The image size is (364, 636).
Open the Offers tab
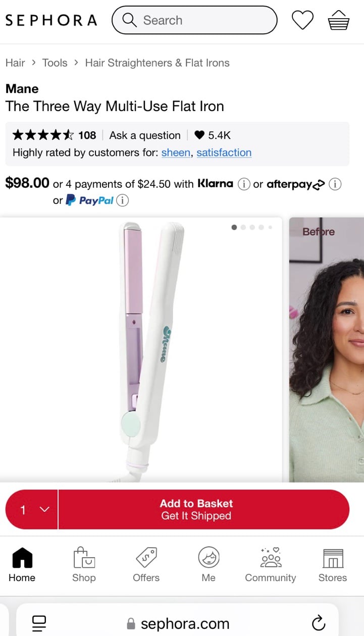tap(146, 564)
